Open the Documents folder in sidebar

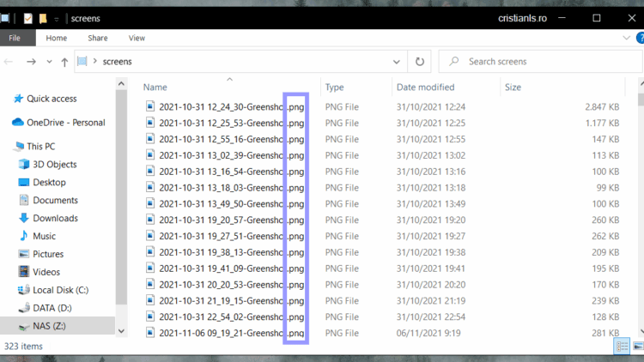[55, 200]
